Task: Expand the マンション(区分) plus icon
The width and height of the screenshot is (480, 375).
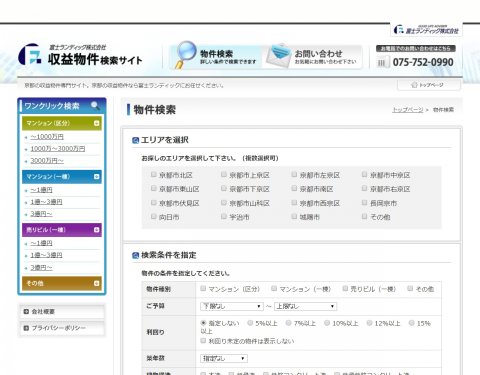Action: coord(96,123)
